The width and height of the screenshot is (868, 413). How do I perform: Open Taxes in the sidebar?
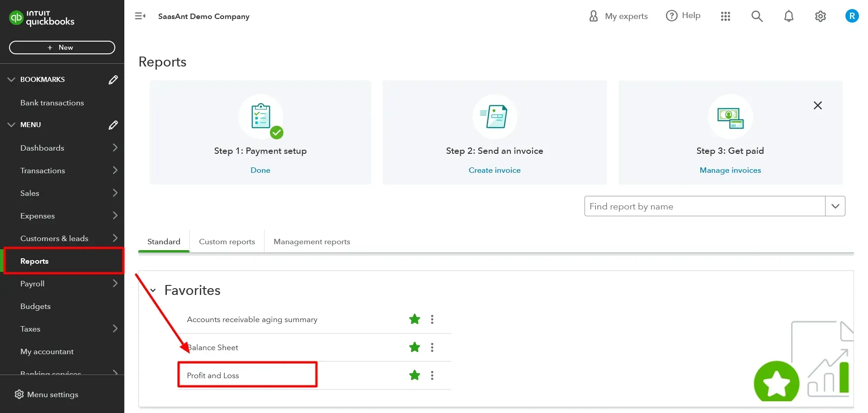pos(30,329)
